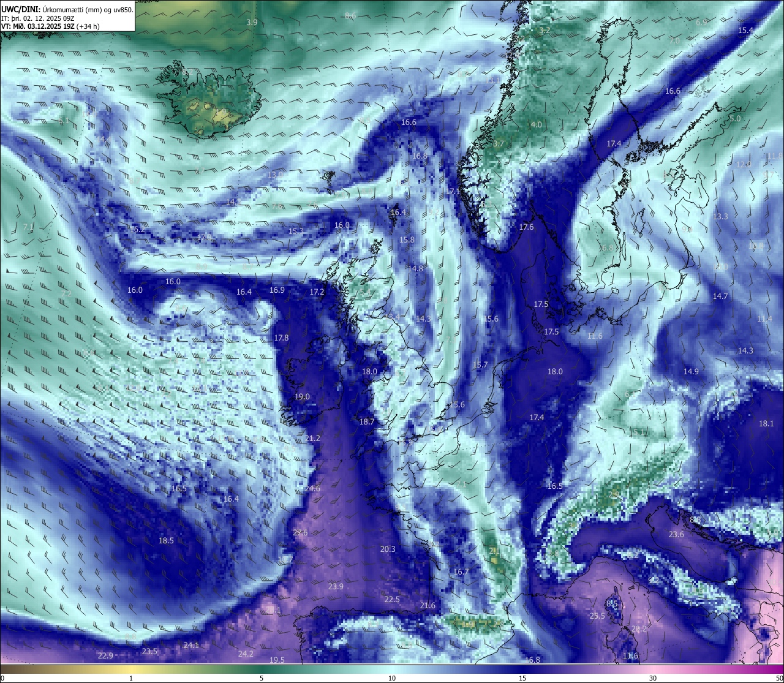Click the 16.7 value label on the map
This screenshot has height=683, width=784.
point(461,572)
